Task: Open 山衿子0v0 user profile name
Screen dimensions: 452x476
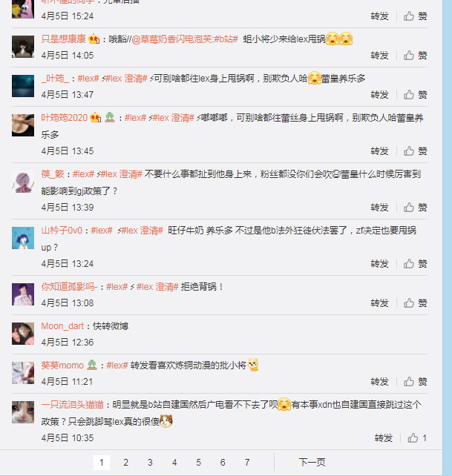Action: click(62, 231)
